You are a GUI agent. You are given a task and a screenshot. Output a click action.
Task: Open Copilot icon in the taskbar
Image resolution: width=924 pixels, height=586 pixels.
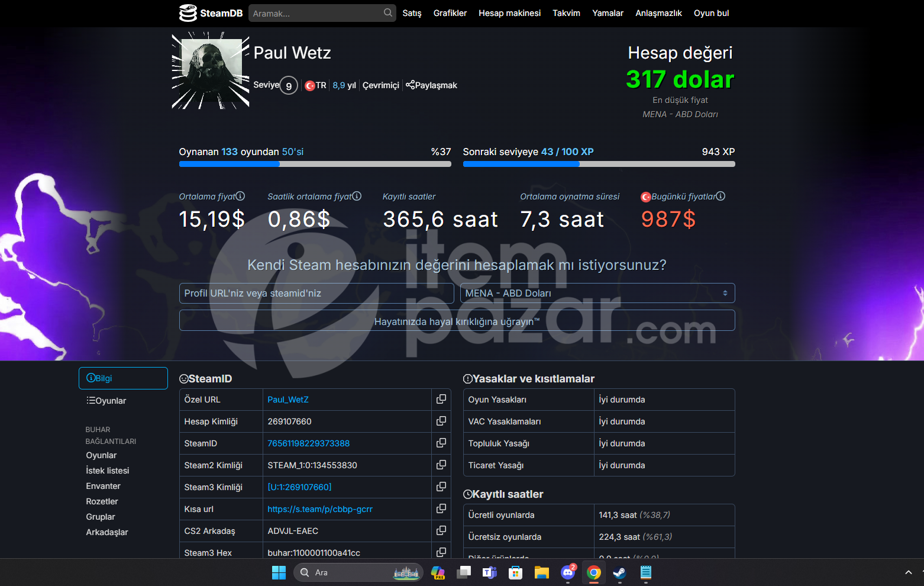(x=438, y=572)
